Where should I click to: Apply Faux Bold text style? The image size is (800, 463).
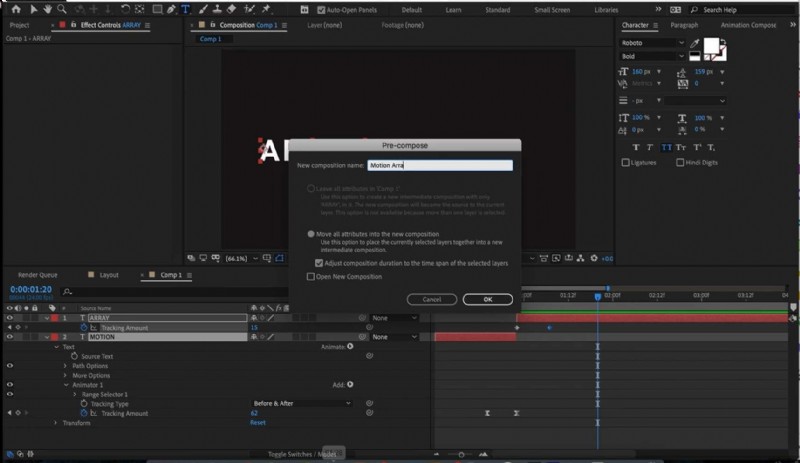(x=636, y=148)
